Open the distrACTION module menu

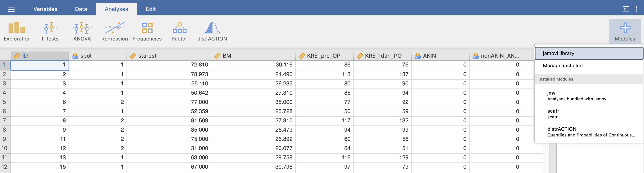pyautogui.click(x=212, y=31)
